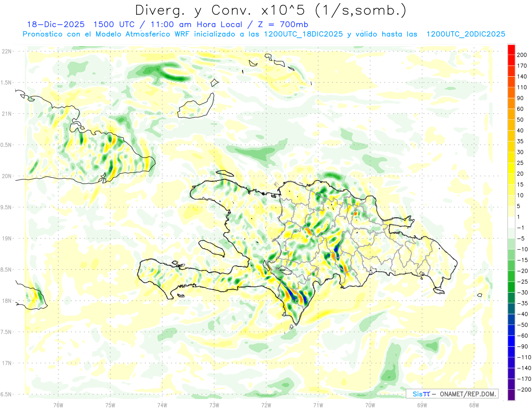Click the '9.5N' latitude label

[6, 207]
